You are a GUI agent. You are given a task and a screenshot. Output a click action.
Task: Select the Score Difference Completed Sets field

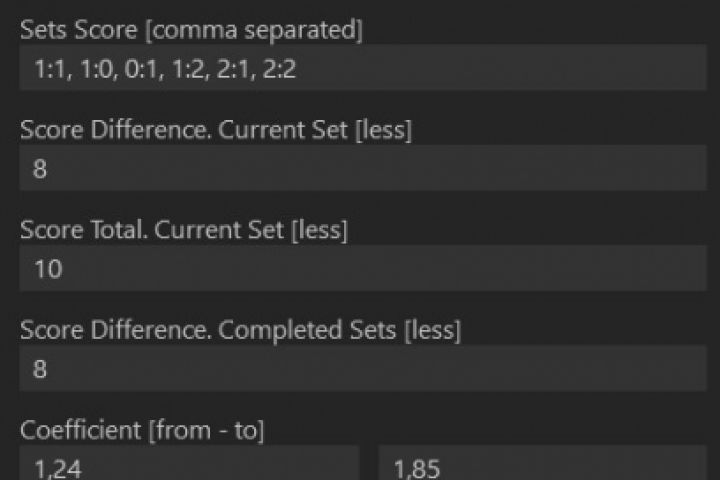[360, 368]
